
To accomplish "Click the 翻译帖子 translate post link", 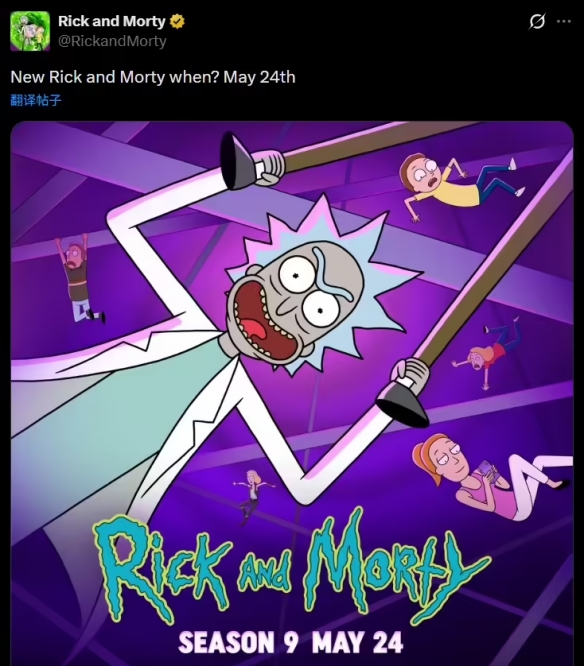I will [36, 100].
